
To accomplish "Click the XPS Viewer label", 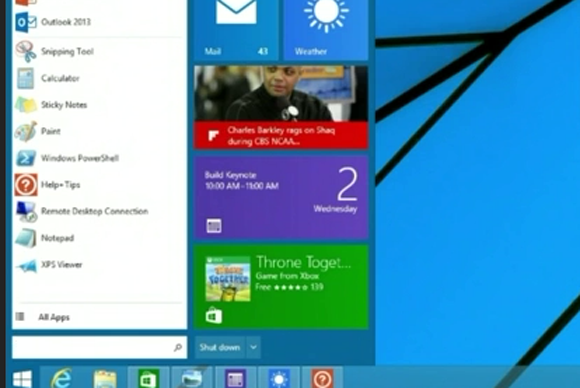I will coord(61,264).
